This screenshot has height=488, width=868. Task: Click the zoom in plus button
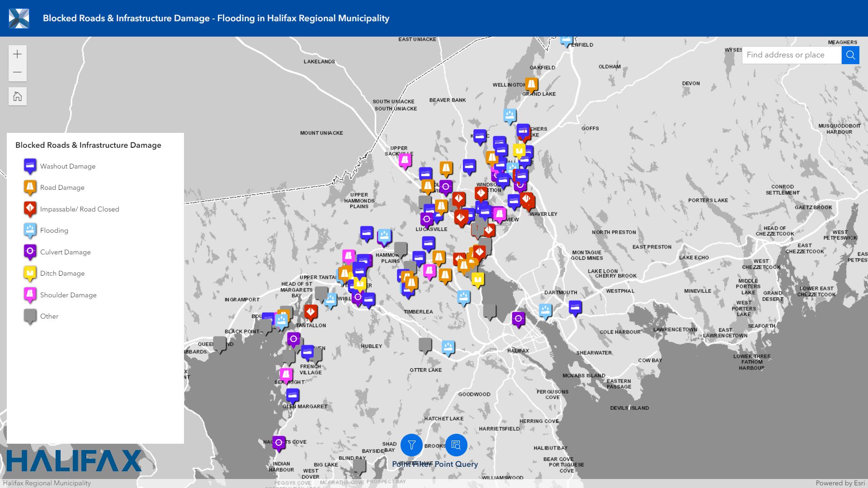17,55
